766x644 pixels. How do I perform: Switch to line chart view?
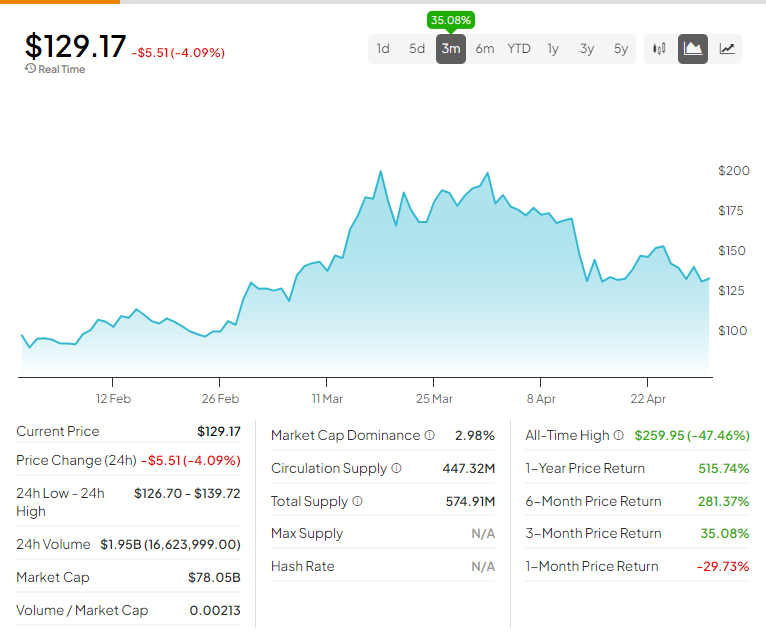[x=727, y=48]
